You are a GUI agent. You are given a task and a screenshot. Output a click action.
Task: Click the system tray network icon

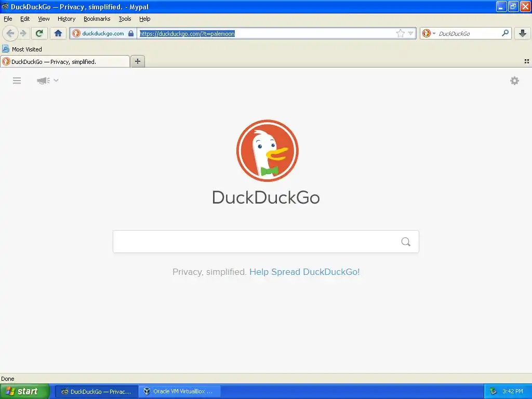(x=493, y=391)
